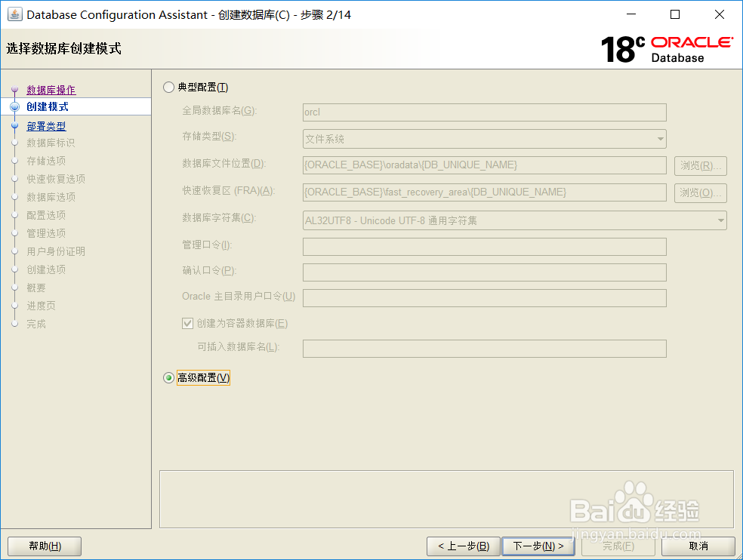Screen dimensions: 743x560
Task: Click the 下一步(N) button
Action: 538,546
